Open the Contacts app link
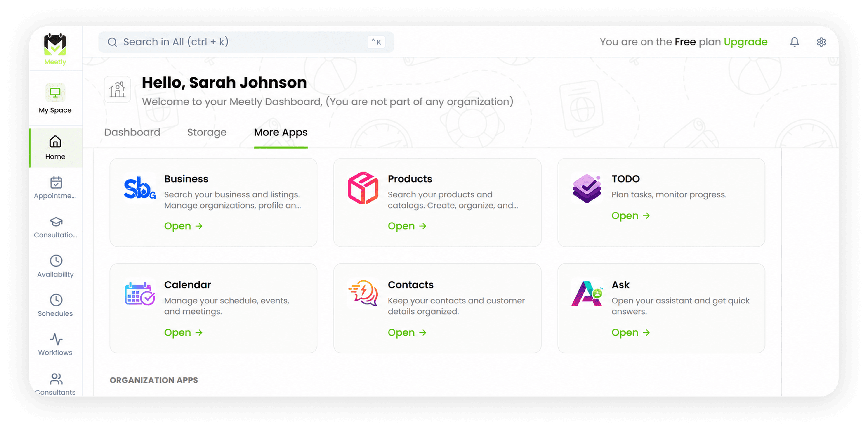 [407, 333]
